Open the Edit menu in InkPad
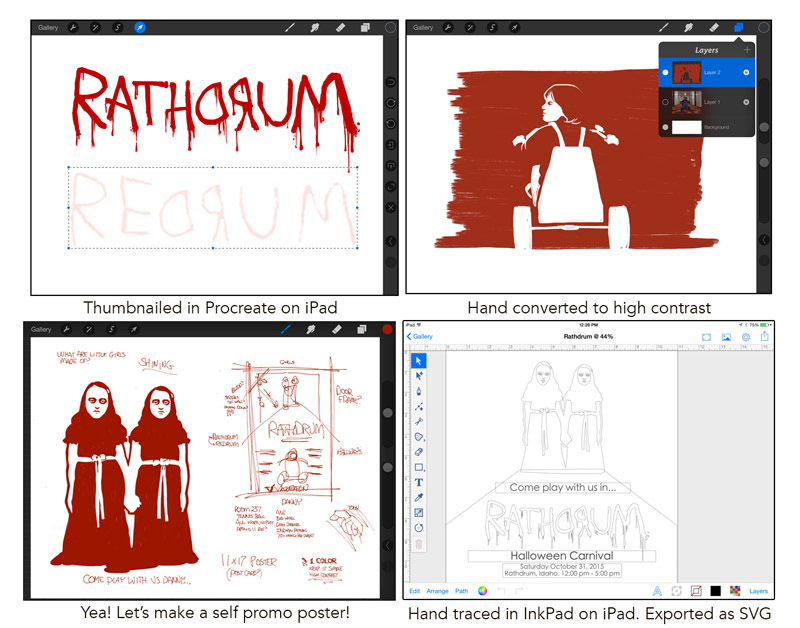The width and height of the screenshot is (800, 628). pyautogui.click(x=414, y=591)
